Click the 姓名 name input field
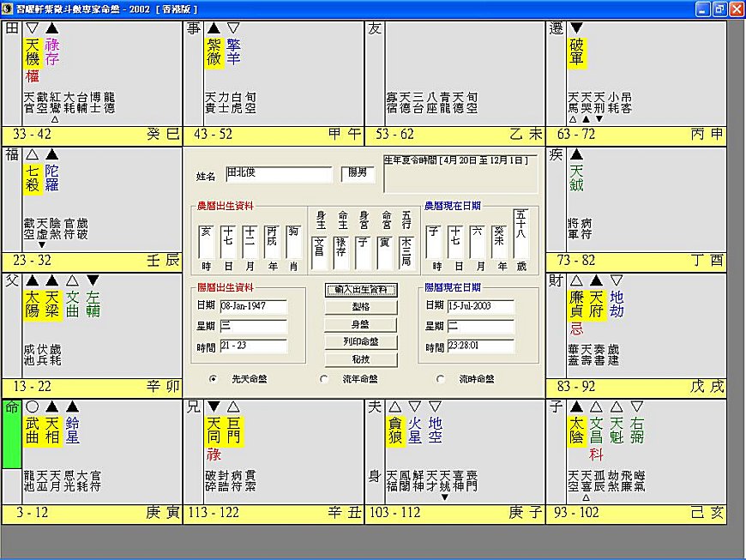 tap(279, 175)
